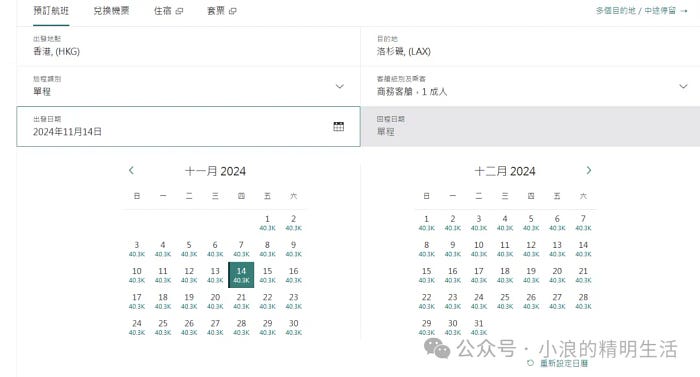
Task: Click the multi-destination arrow icon
Action: (684, 11)
